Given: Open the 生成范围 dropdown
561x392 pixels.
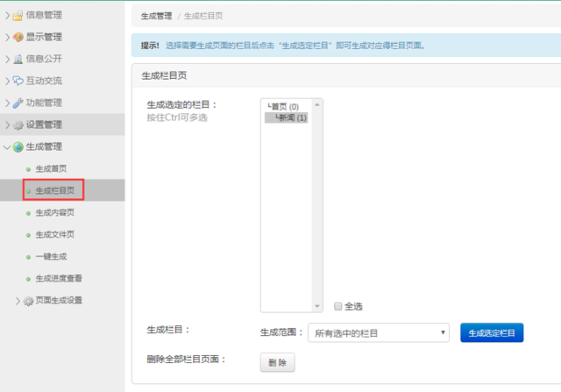Looking at the screenshot, I should click(x=379, y=333).
